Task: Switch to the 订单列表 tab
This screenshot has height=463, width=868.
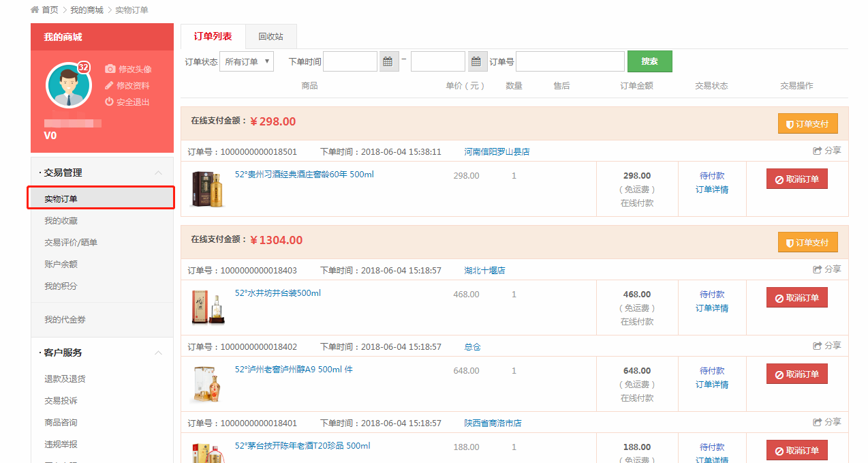Action: [213, 37]
